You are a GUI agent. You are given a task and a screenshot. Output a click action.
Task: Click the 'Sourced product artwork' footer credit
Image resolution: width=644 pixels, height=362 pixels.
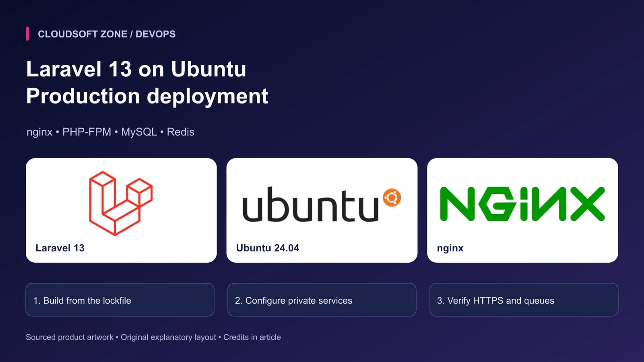click(70, 337)
